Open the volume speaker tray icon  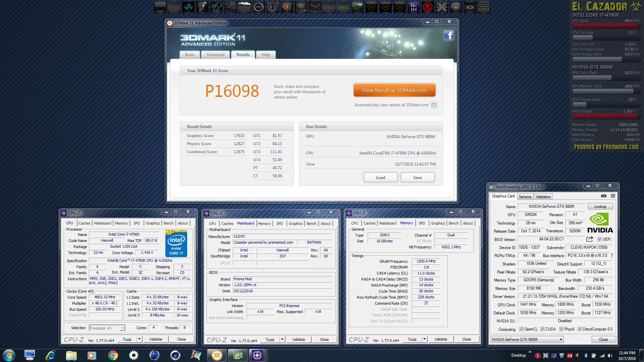tap(610, 356)
